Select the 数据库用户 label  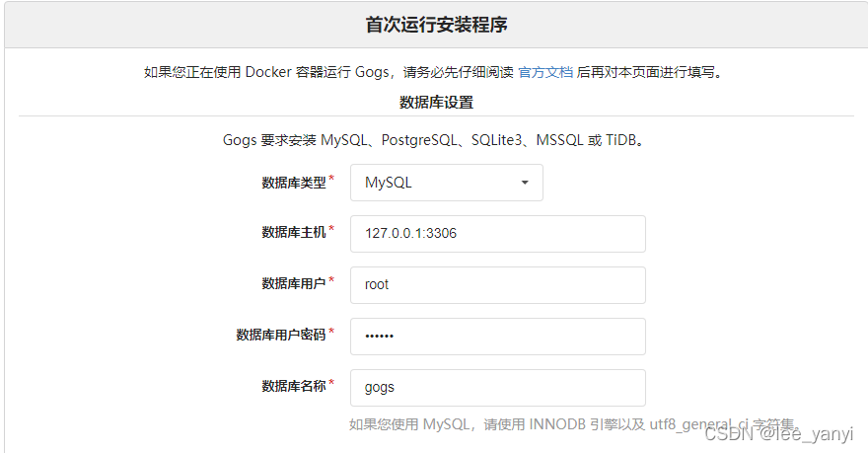point(293,283)
